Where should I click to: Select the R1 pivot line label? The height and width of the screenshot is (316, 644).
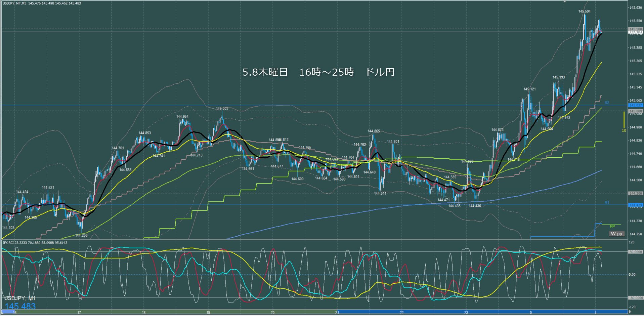607,203
